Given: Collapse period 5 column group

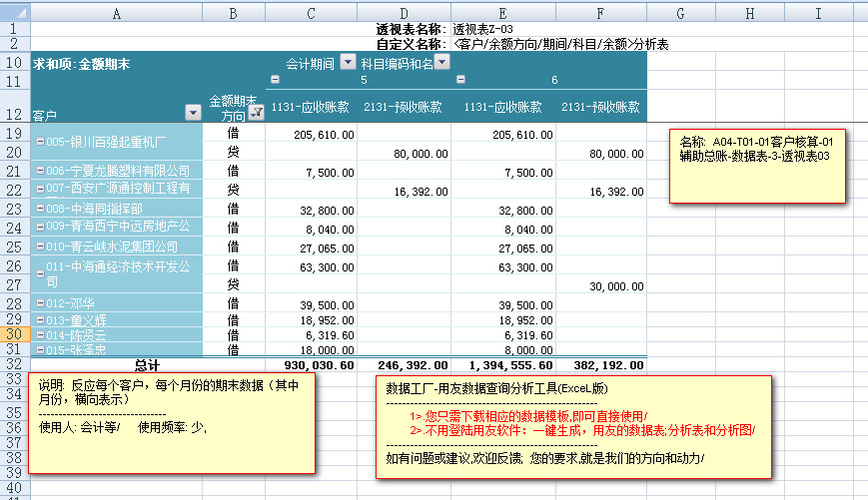Looking at the screenshot, I should tap(275, 80).
